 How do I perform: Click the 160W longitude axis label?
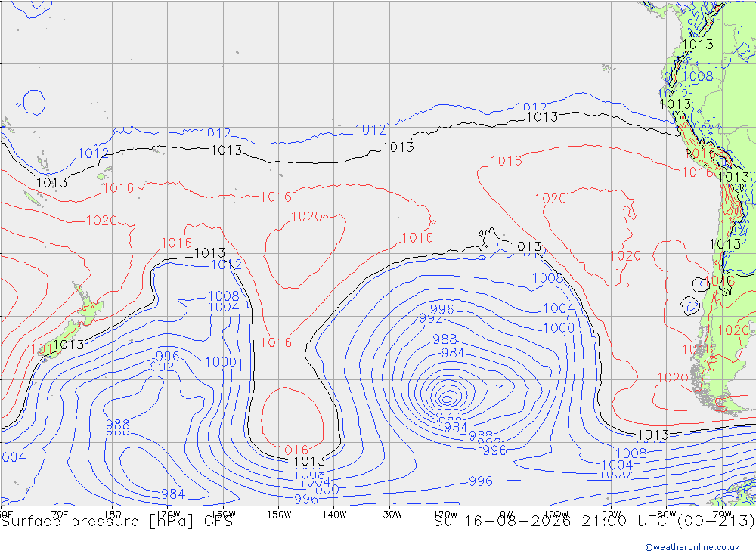click(223, 515)
